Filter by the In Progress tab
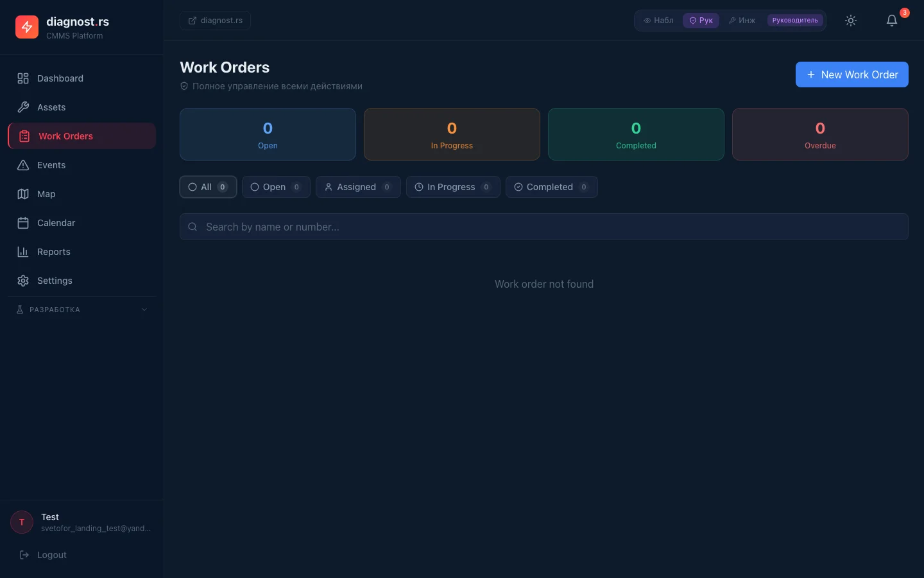The height and width of the screenshot is (578, 924). tap(453, 187)
